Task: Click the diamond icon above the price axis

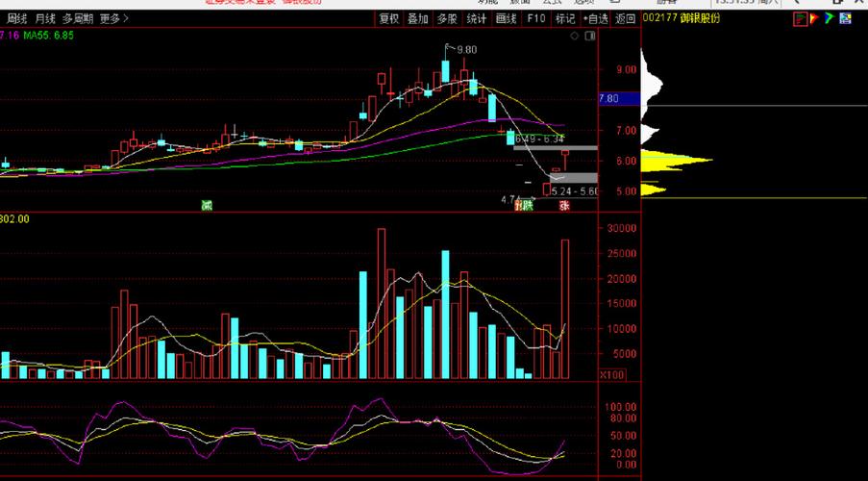Action: click(x=575, y=36)
